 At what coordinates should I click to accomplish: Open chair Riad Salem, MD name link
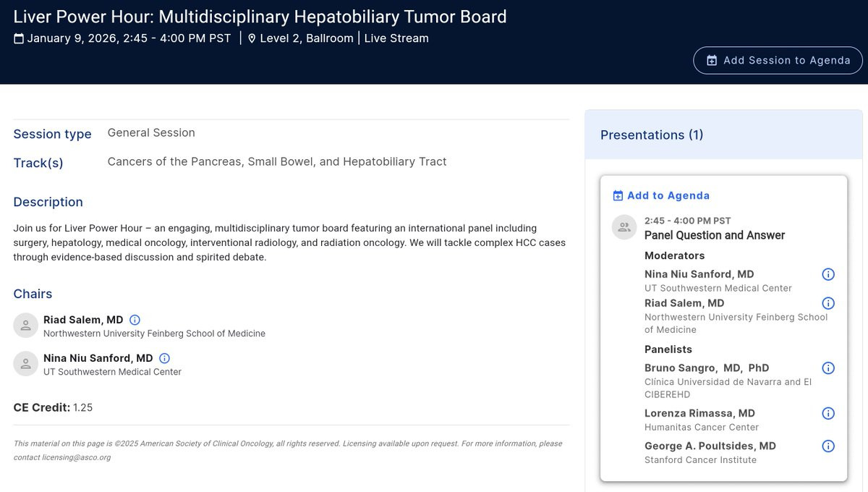click(83, 320)
